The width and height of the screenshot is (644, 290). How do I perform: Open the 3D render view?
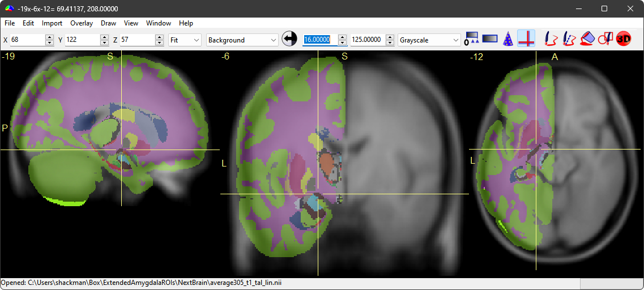pyautogui.click(x=624, y=39)
